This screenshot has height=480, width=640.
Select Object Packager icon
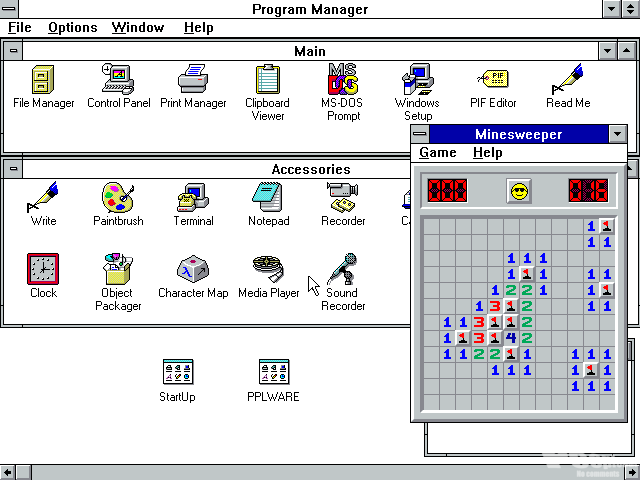click(118, 269)
